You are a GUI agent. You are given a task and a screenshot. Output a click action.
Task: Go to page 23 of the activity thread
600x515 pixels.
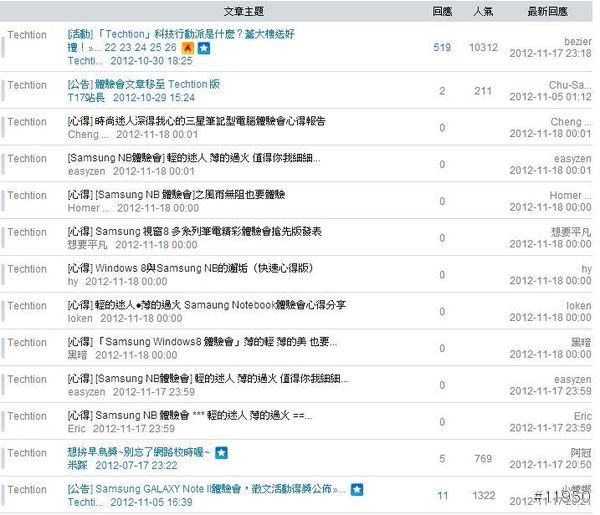click(x=126, y=47)
